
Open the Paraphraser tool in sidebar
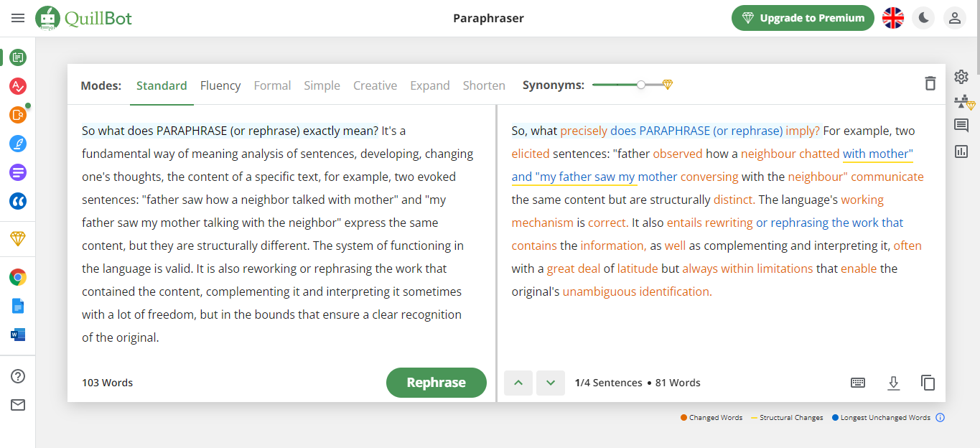pyautogui.click(x=18, y=57)
